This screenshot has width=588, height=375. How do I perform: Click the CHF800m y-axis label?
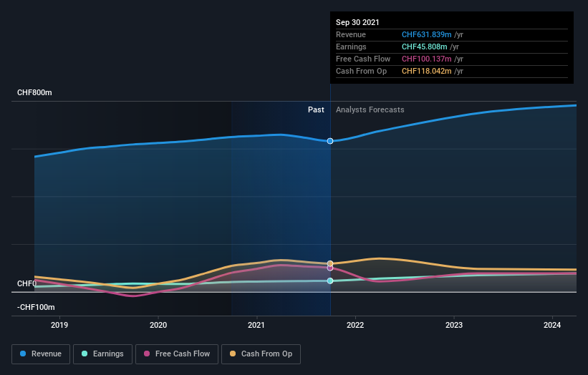[x=34, y=92]
